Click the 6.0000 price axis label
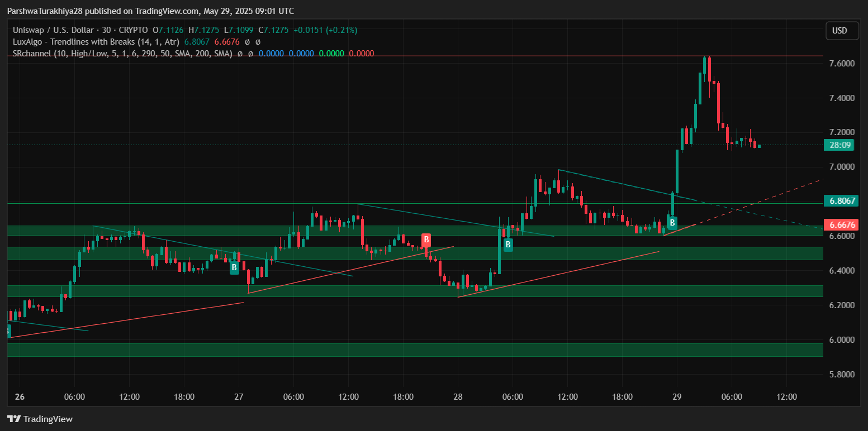This screenshot has width=868, height=431. click(843, 340)
